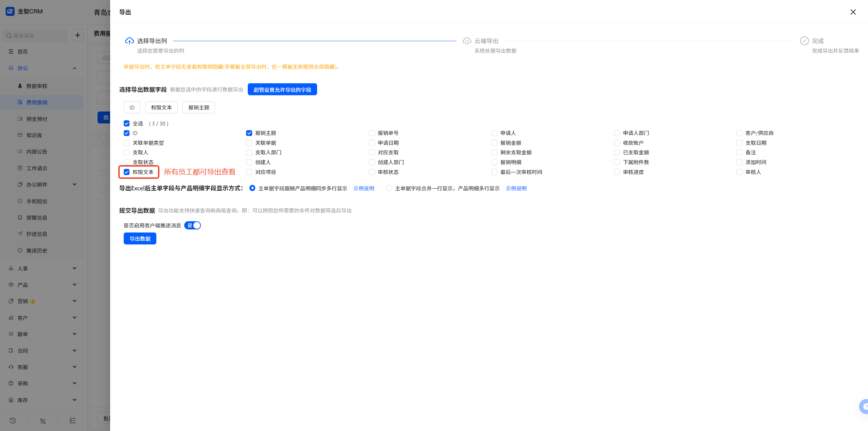Toggle the 是否启用客户端推送消息 switch
Viewport: 868px width, 431px height.
193,225
